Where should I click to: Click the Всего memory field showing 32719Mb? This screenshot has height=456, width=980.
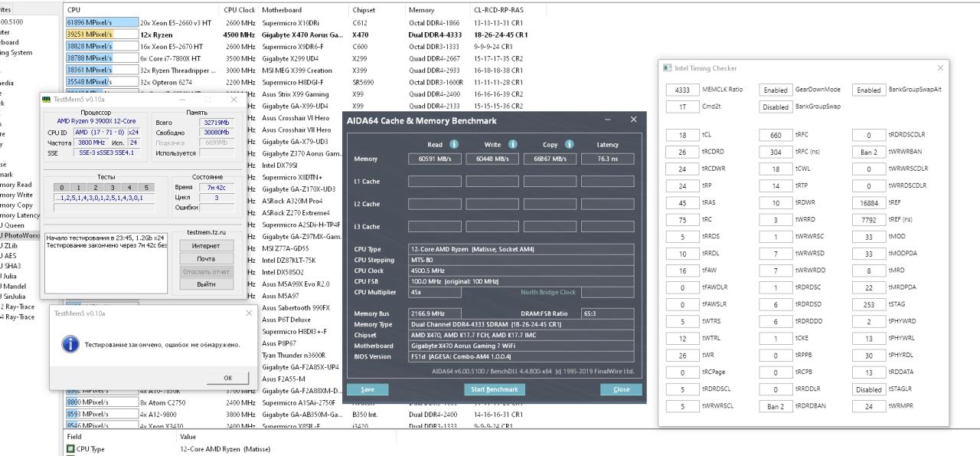click(217, 123)
